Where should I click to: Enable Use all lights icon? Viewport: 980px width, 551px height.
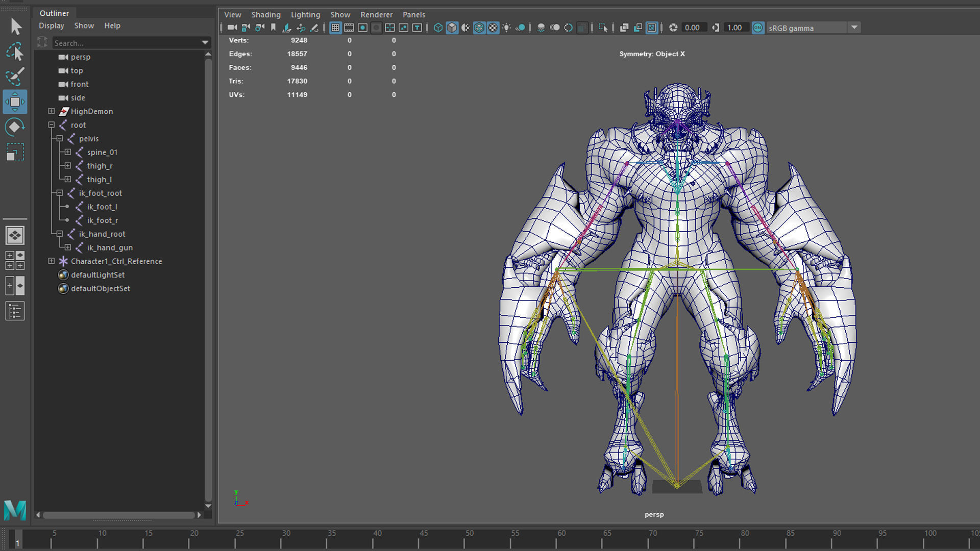click(x=506, y=28)
